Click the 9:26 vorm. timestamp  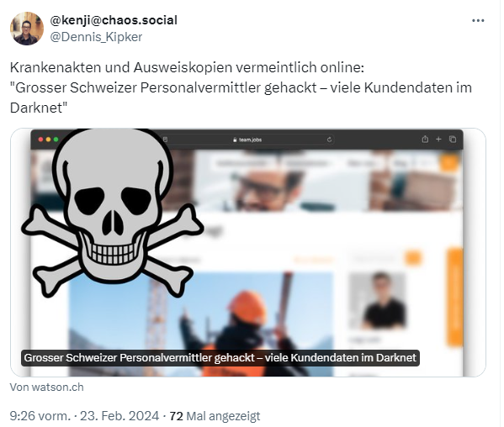click(40, 416)
